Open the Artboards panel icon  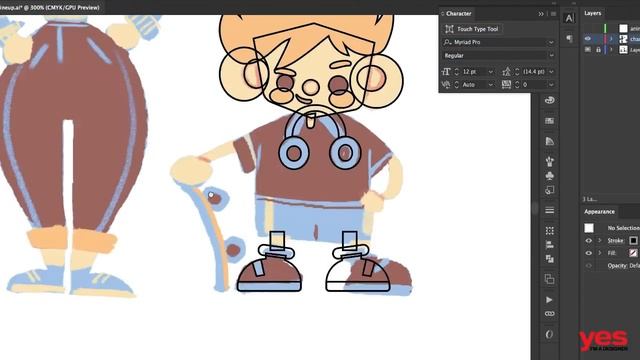(549, 279)
